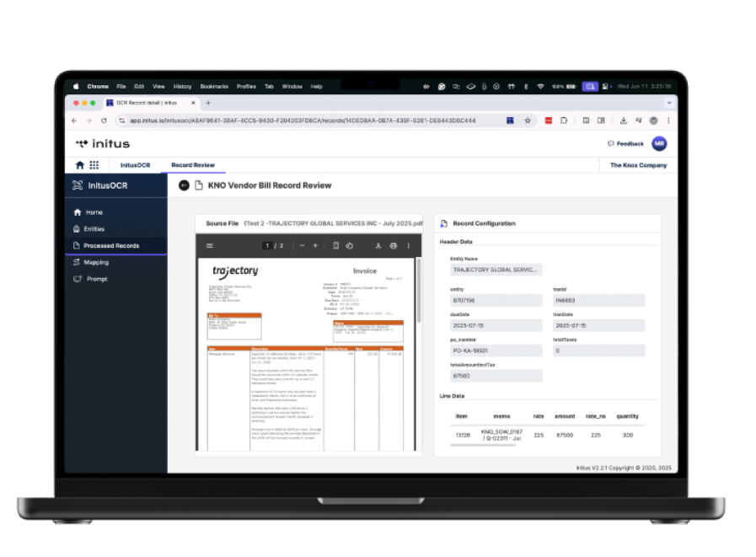
Task: Click the home icon in the top tab bar
Action: pyautogui.click(x=80, y=165)
